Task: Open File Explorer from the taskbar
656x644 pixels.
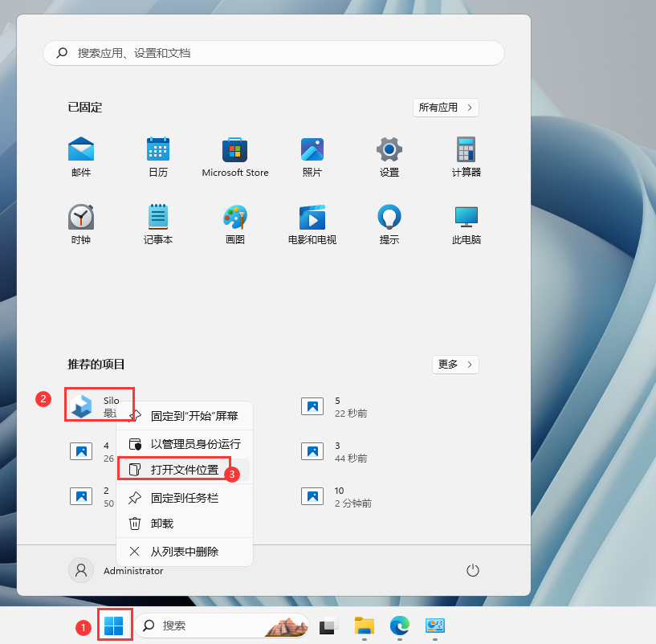Action: tap(365, 626)
